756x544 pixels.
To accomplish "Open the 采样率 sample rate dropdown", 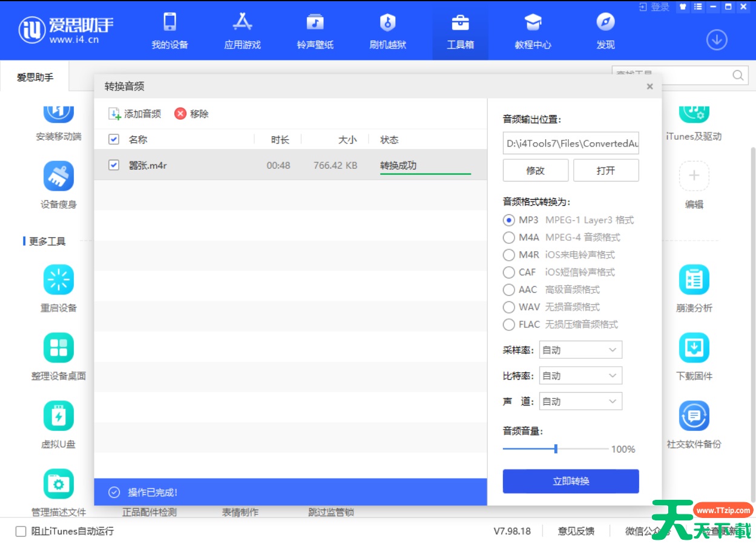I will (x=579, y=349).
